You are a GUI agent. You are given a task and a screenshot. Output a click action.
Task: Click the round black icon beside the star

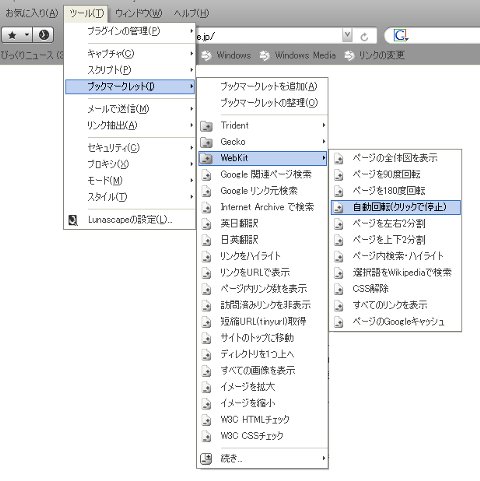(x=44, y=35)
